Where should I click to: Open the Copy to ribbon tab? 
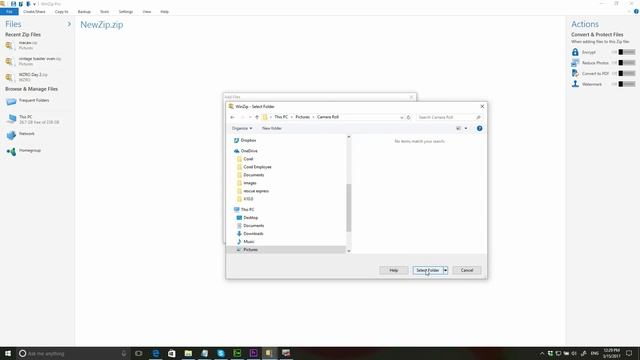point(62,12)
